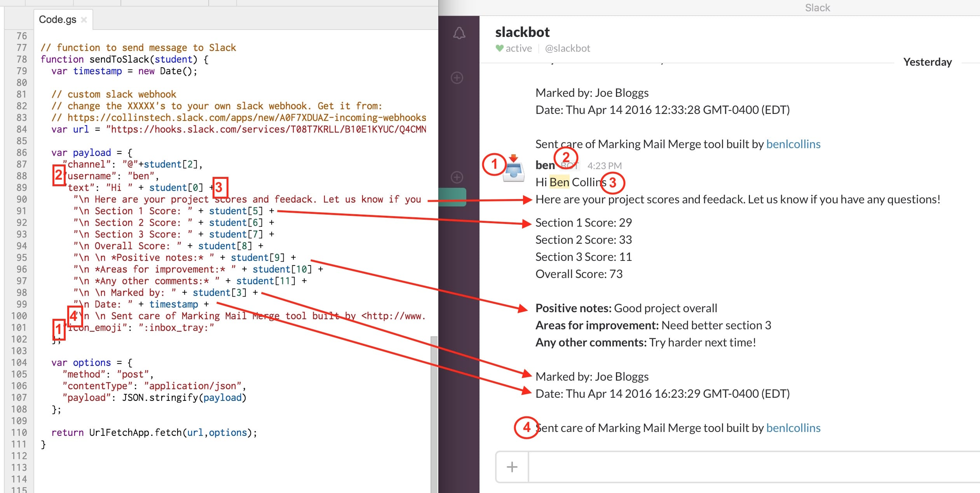Click the slackbot conversation title
Image resolution: width=980 pixels, height=493 pixels.
point(522,32)
